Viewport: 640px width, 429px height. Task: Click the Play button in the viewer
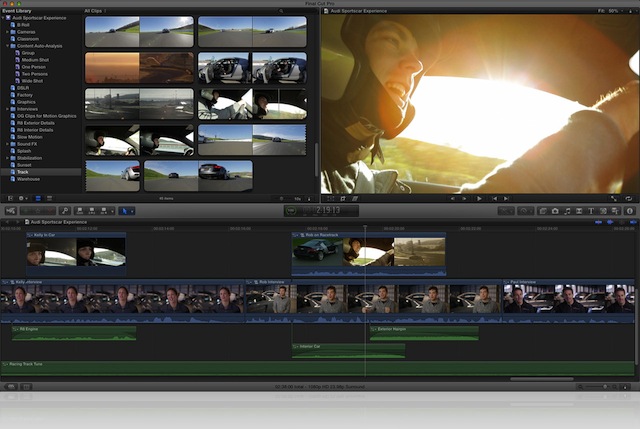479,198
